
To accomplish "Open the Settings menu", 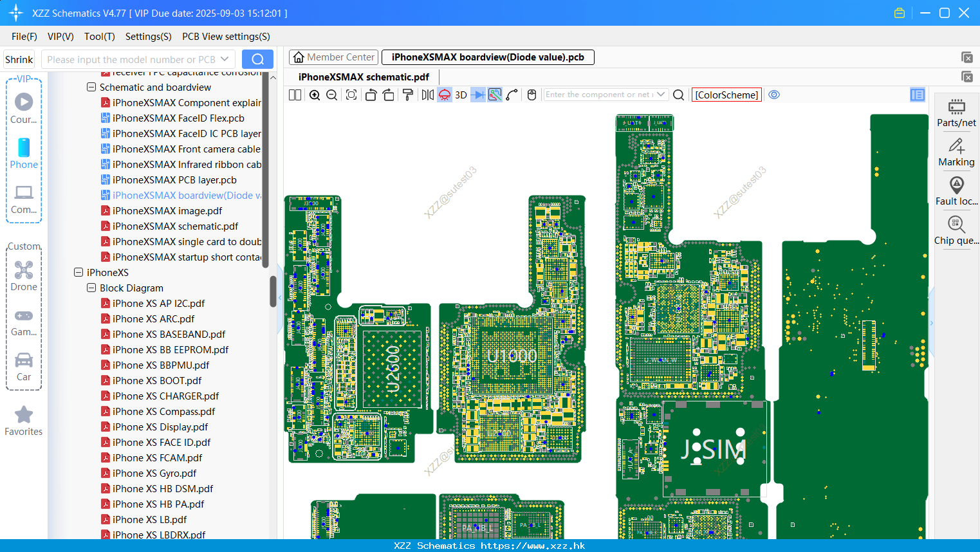I will [149, 37].
